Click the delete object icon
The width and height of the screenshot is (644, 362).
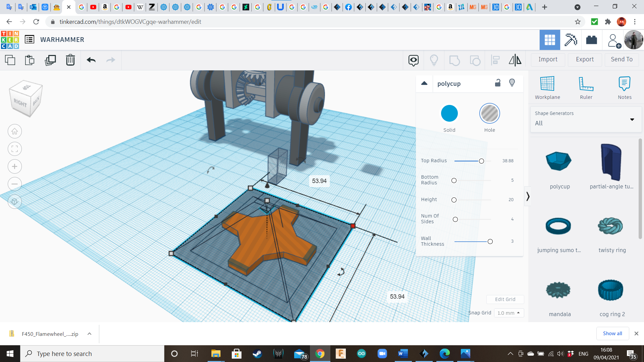(x=70, y=60)
